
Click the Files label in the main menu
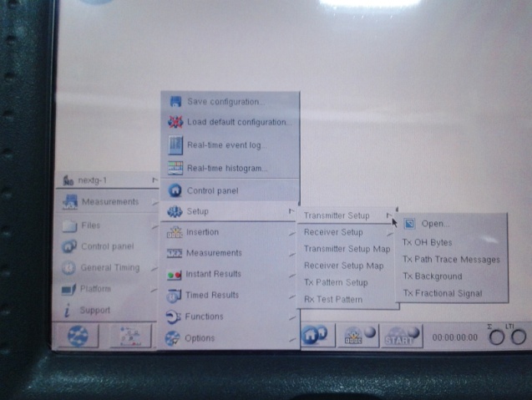90,225
